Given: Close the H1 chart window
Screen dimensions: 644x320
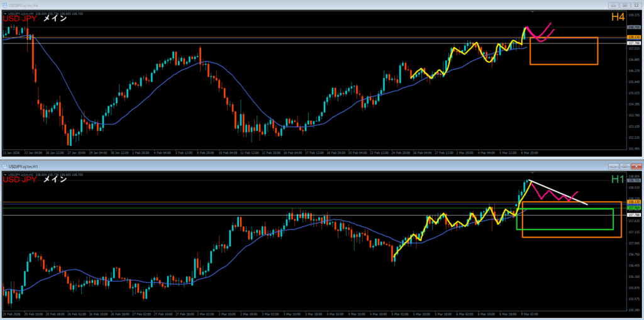Looking at the screenshot, I should pos(636,166).
